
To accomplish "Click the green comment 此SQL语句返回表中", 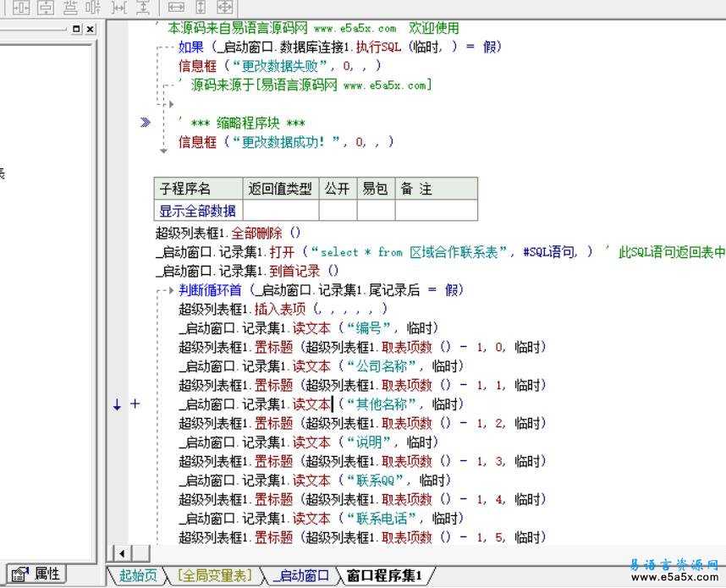I will click(671, 252).
